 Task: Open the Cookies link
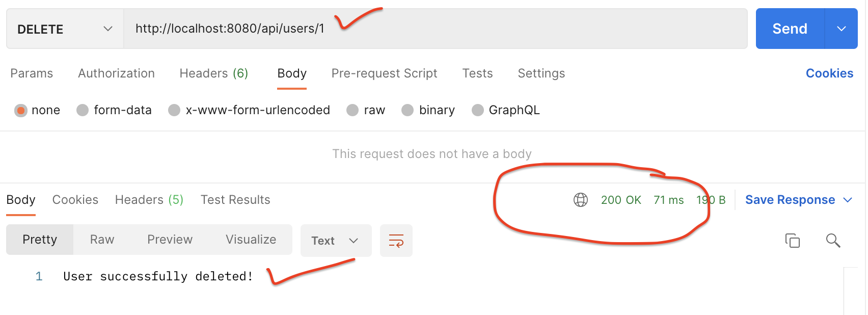tap(829, 73)
